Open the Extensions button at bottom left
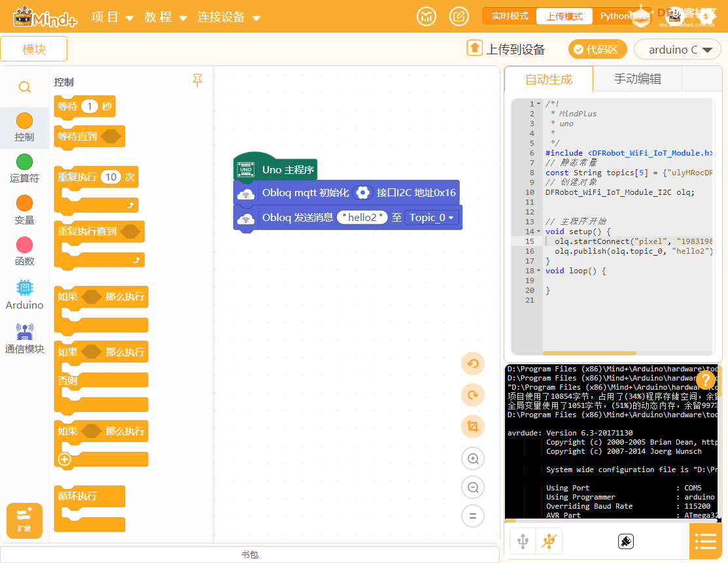The height and width of the screenshot is (563, 728). click(x=24, y=520)
